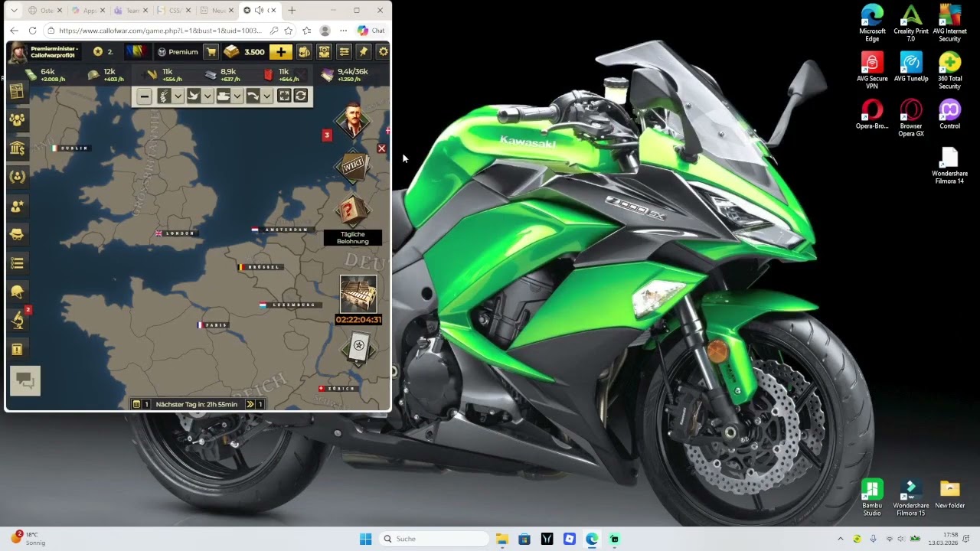Open the treasure chest icon in top bar
The width and height of the screenshot is (980, 551).
coord(324,52)
